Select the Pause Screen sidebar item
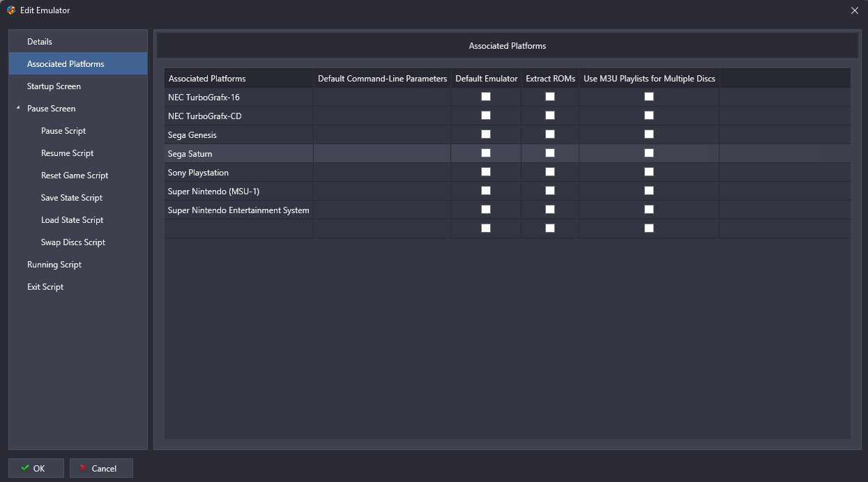868x482 pixels. pyautogui.click(x=77, y=109)
